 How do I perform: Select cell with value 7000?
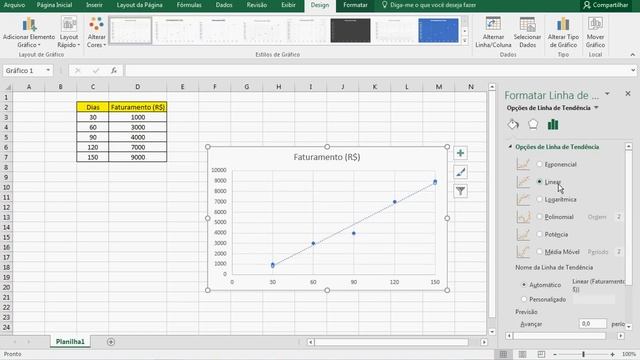click(x=138, y=147)
